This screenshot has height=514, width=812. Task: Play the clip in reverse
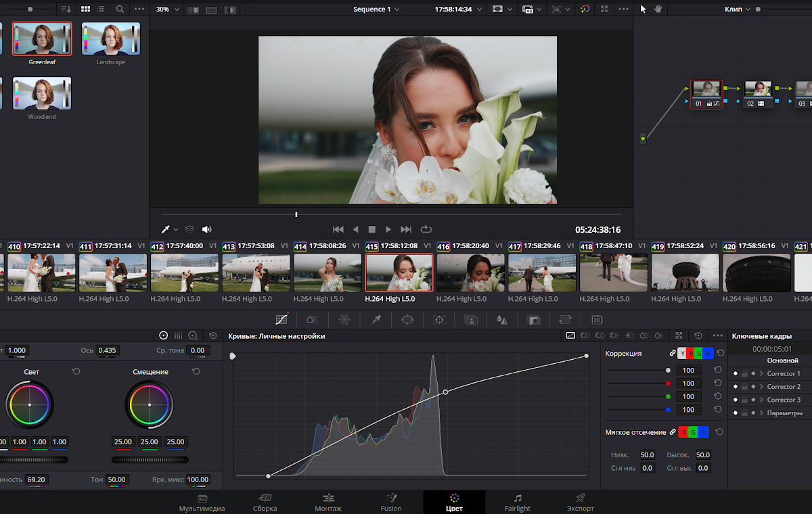tap(355, 229)
